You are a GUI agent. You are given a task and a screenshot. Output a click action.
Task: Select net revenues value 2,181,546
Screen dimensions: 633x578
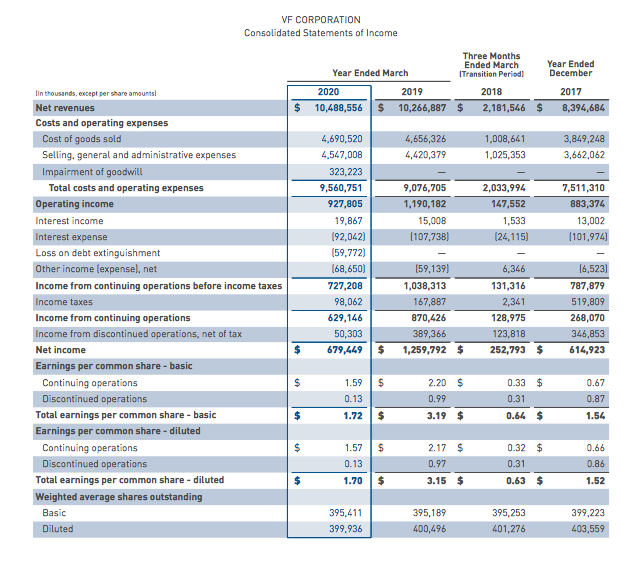504,108
